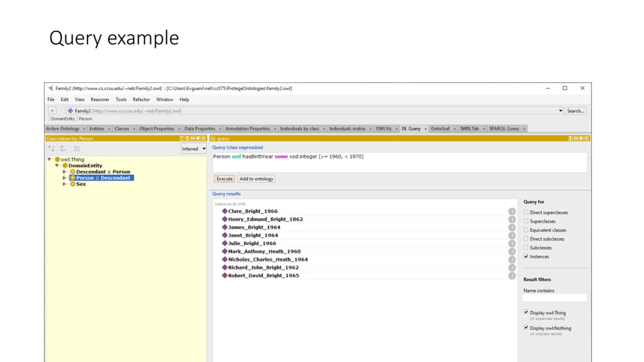Screen dimensions: 644x362
Task: Open the File menu
Action: tap(51, 100)
